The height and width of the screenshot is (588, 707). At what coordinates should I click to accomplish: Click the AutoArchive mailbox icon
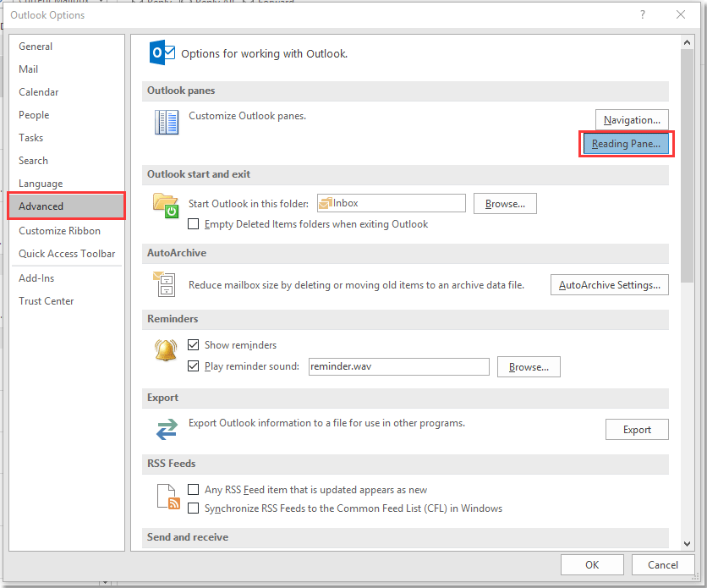(x=165, y=284)
